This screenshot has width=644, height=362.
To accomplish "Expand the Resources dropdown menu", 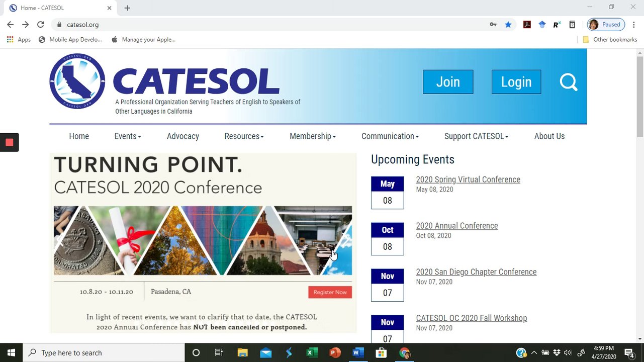I will coord(244,136).
